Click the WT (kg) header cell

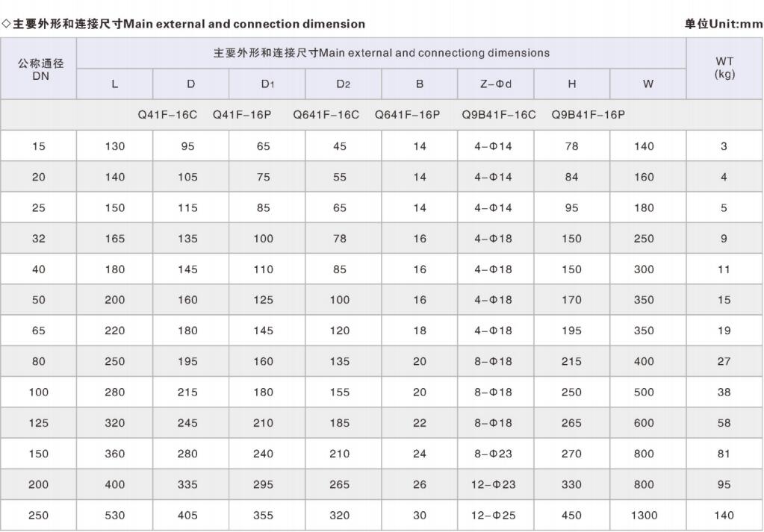tap(724, 68)
